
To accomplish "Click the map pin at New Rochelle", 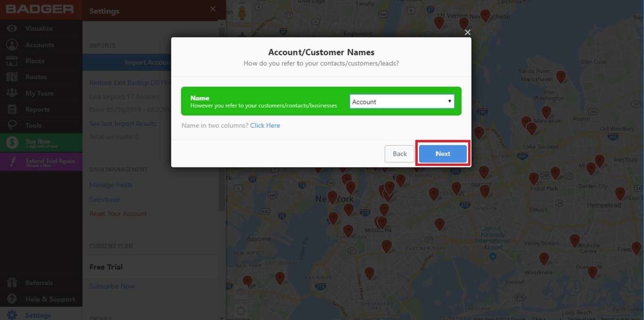I will [x=485, y=15].
